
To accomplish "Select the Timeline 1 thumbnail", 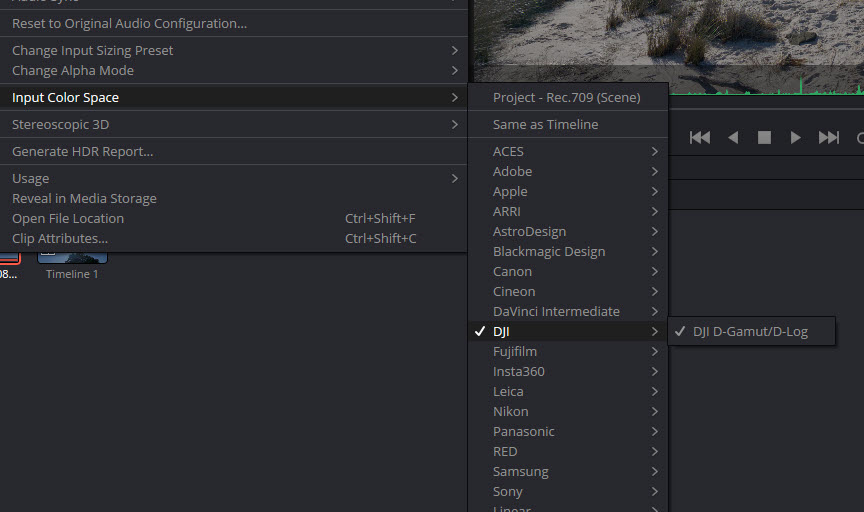I will (x=72, y=257).
